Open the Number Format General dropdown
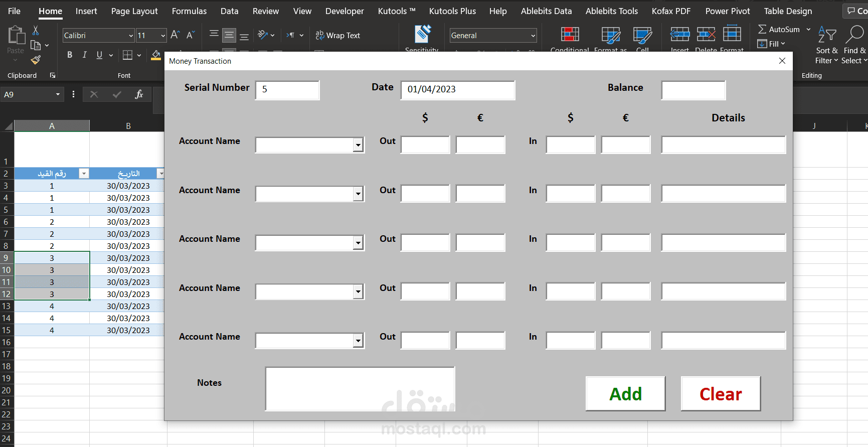The width and height of the screenshot is (868, 447). pyautogui.click(x=533, y=36)
